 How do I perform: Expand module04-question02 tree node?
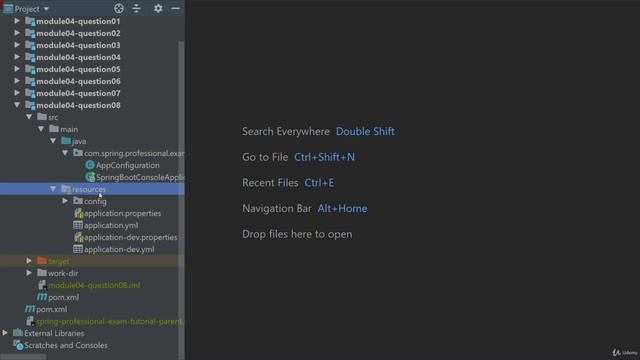(x=17, y=33)
